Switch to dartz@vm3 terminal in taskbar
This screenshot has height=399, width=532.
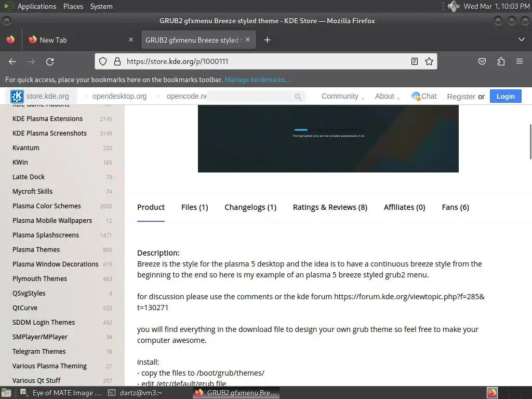coord(135,393)
